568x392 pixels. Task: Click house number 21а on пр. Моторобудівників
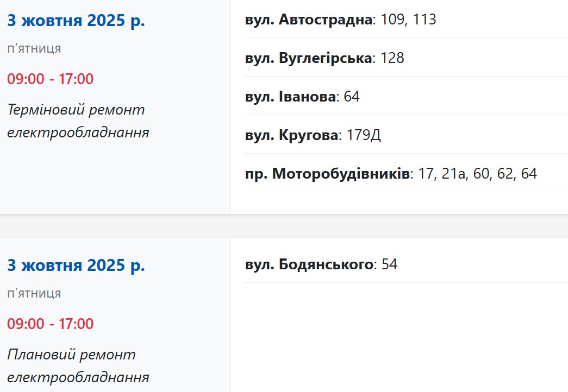pos(451,174)
